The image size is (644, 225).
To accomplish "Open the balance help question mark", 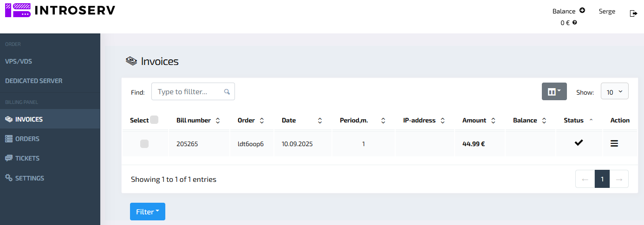I will point(575,22).
